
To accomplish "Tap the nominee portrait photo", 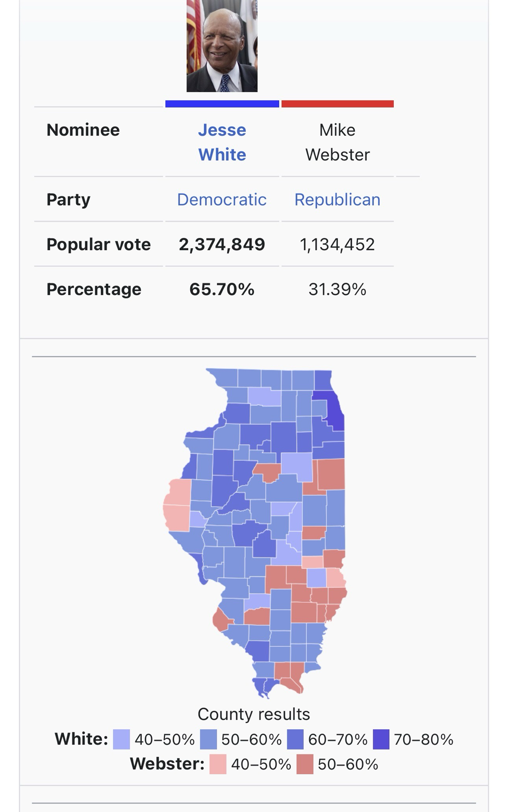I will 222,46.
